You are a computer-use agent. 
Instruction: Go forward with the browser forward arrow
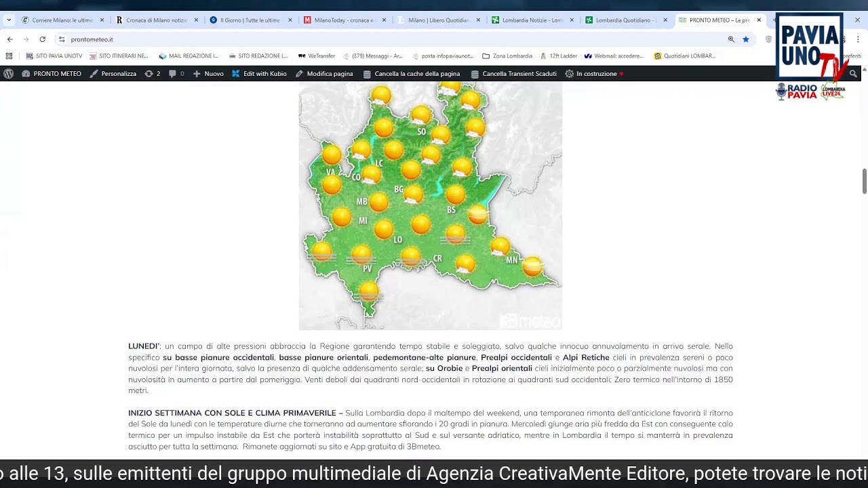point(26,39)
